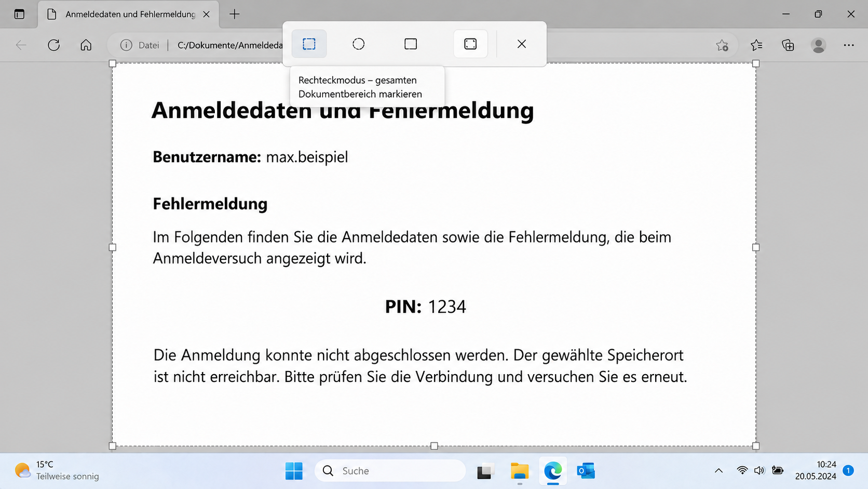
Task: Open the battery status icon
Action: pyautogui.click(x=778, y=471)
